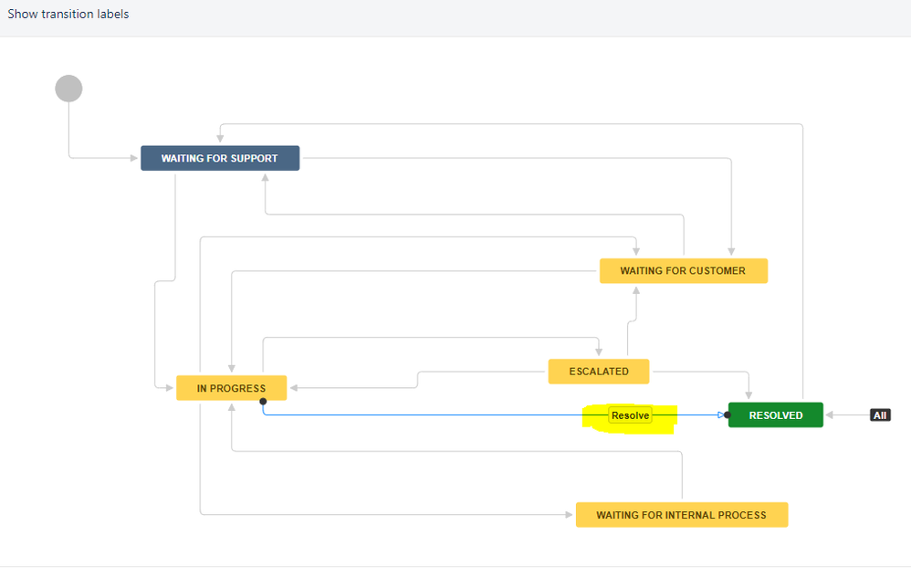Viewport: 911px width, 588px height.
Task: Select the RESOLVED status node
Action: [775, 415]
